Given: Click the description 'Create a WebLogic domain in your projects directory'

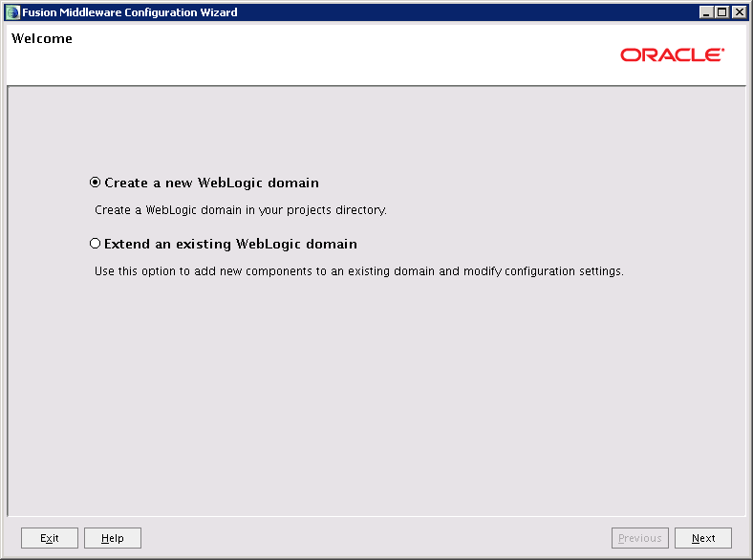Looking at the screenshot, I should pos(240,209).
